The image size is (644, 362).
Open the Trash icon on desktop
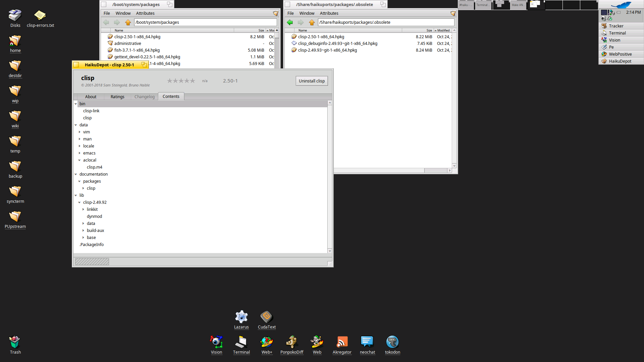coord(15,343)
